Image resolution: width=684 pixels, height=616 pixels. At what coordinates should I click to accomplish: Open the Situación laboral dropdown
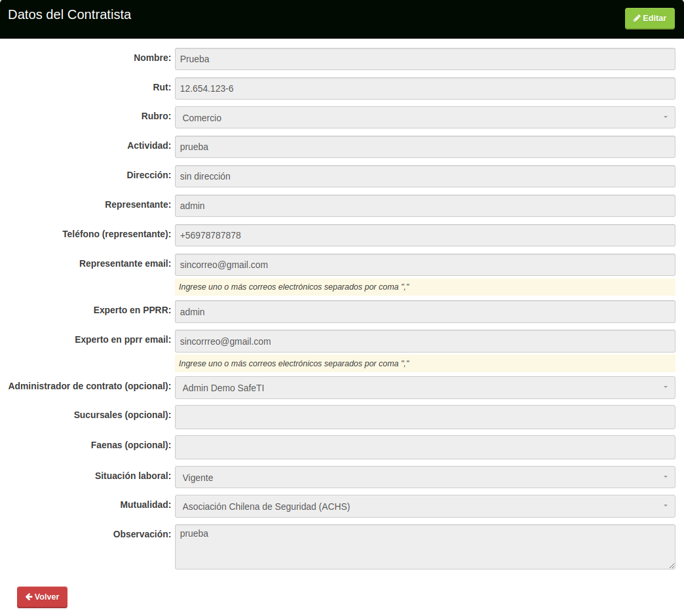(425, 478)
